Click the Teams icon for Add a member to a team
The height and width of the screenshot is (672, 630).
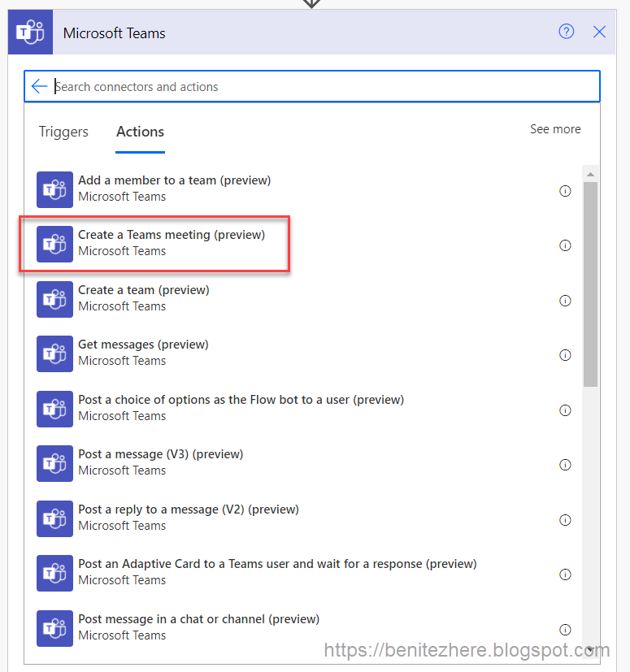54,189
